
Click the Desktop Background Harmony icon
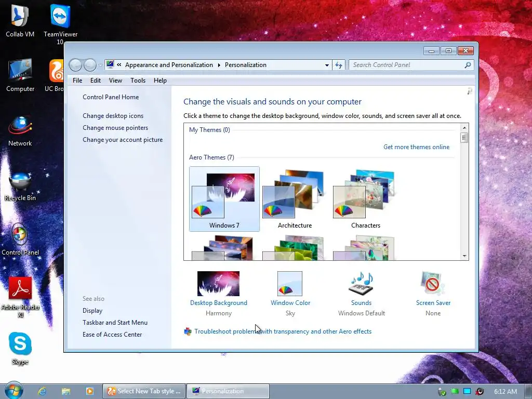point(219,284)
